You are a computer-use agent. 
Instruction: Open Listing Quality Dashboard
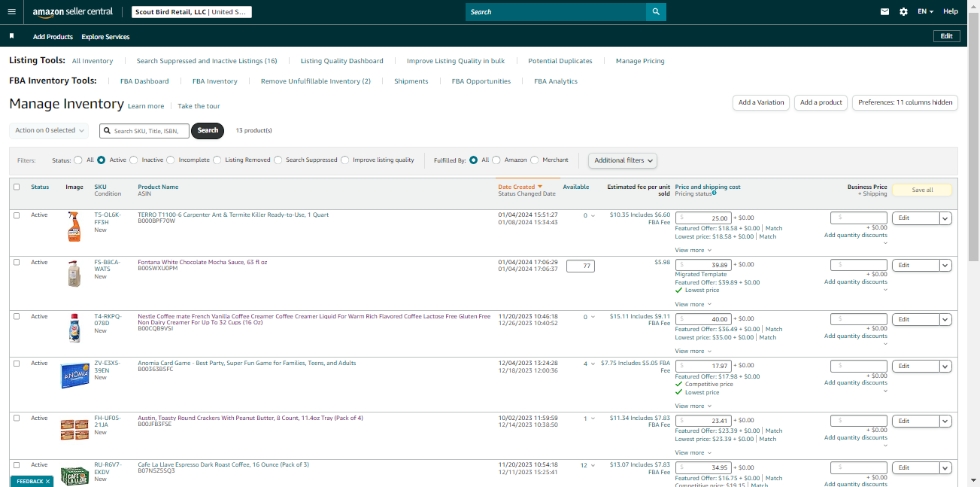[342, 61]
